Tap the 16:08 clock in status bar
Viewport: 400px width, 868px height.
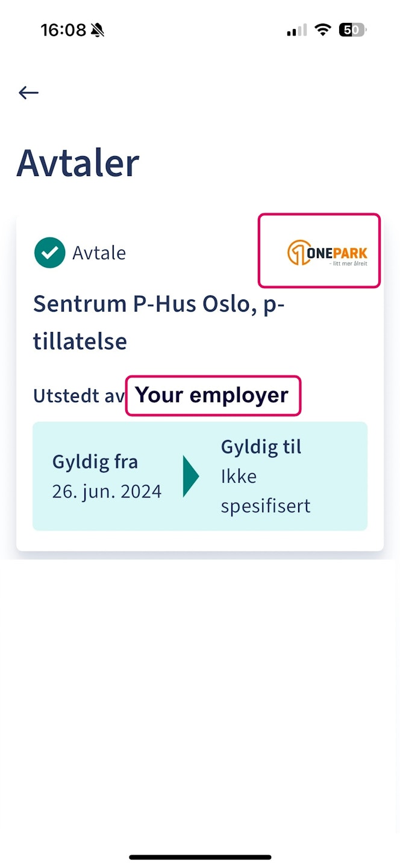pyautogui.click(x=63, y=30)
